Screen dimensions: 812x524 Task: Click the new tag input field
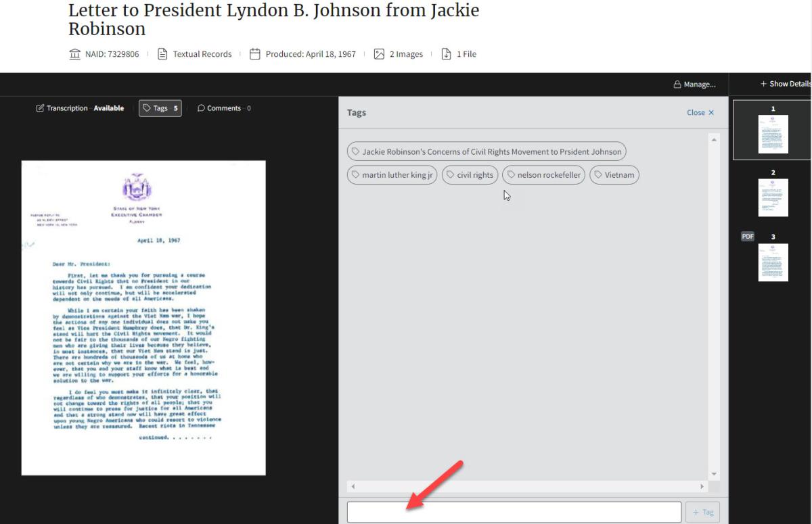point(514,512)
